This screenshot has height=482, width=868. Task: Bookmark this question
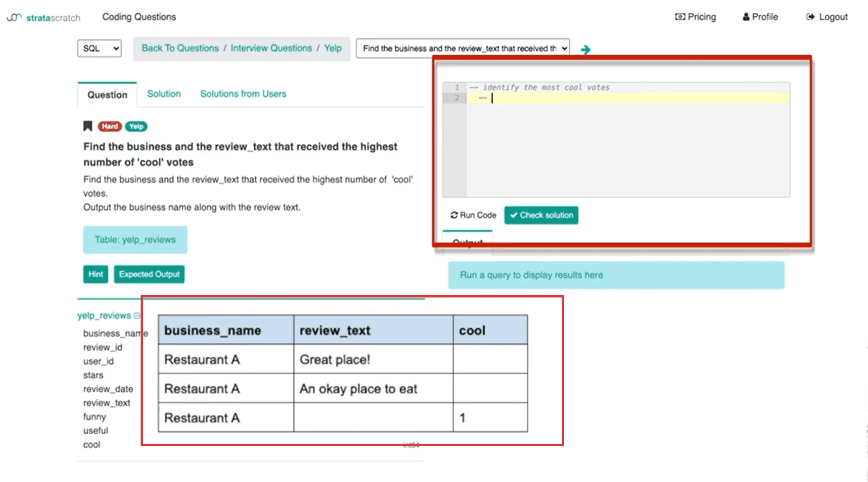pyautogui.click(x=87, y=126)
